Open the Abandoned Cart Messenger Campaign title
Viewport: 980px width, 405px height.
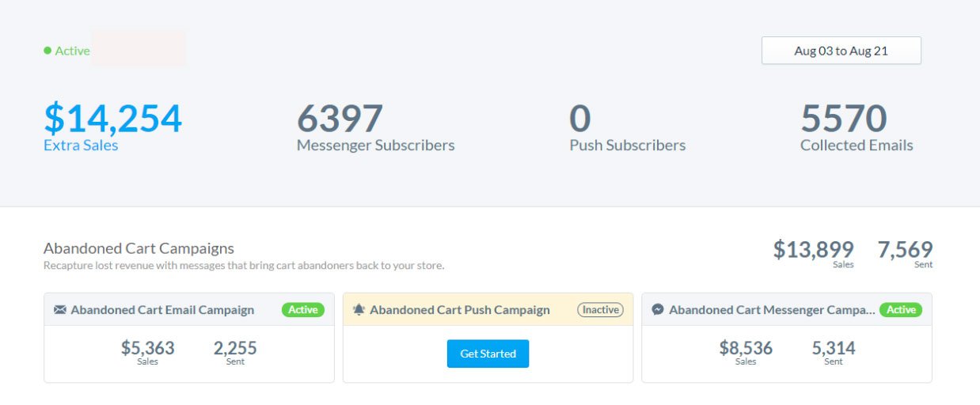[x=773, y=310]
